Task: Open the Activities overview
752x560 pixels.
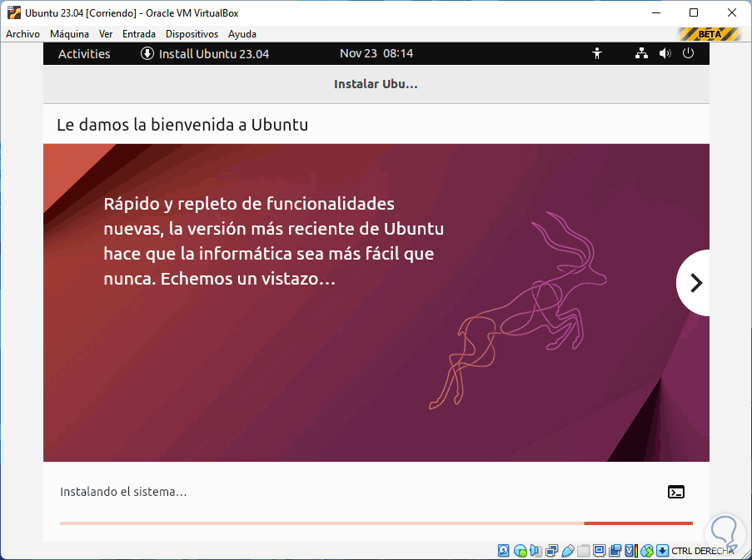Action: (84, 53)
